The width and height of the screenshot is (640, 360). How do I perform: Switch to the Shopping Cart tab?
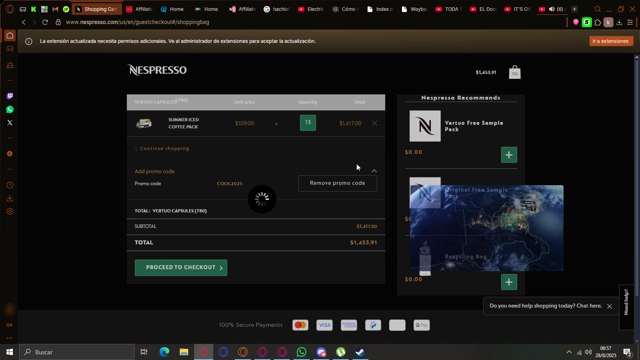[97, 9]
